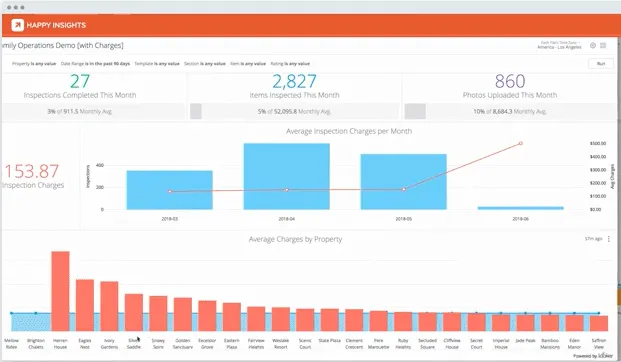This screenshot has height=362, width=621.
Task: Click the Imperial House axis label
Action: click(x=501, y=344)
